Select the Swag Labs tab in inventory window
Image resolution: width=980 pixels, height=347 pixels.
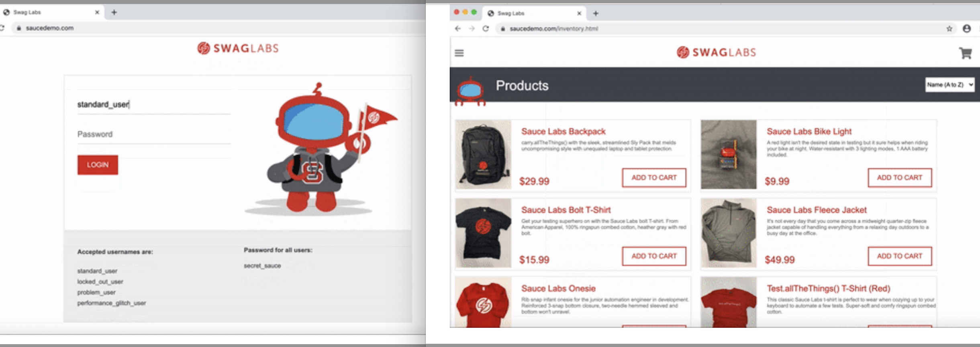pos(534,13)
